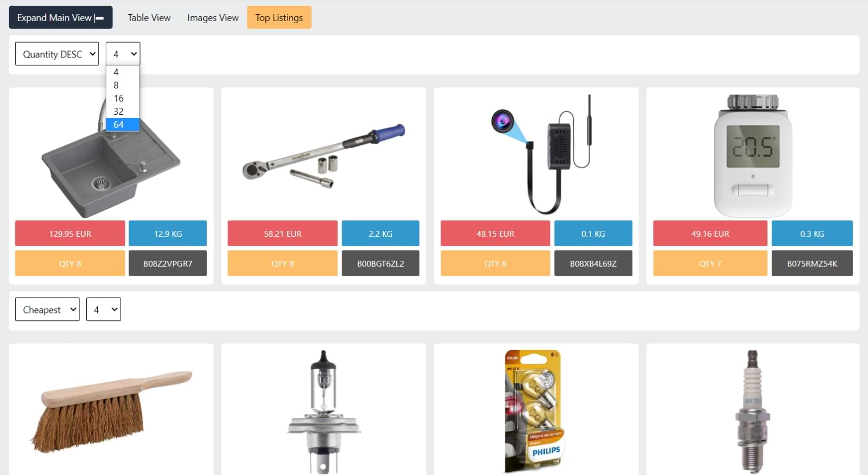The image size is (868, 475).
Task: Open the count dropdown beside Cheapest
Action: (104, 309)
